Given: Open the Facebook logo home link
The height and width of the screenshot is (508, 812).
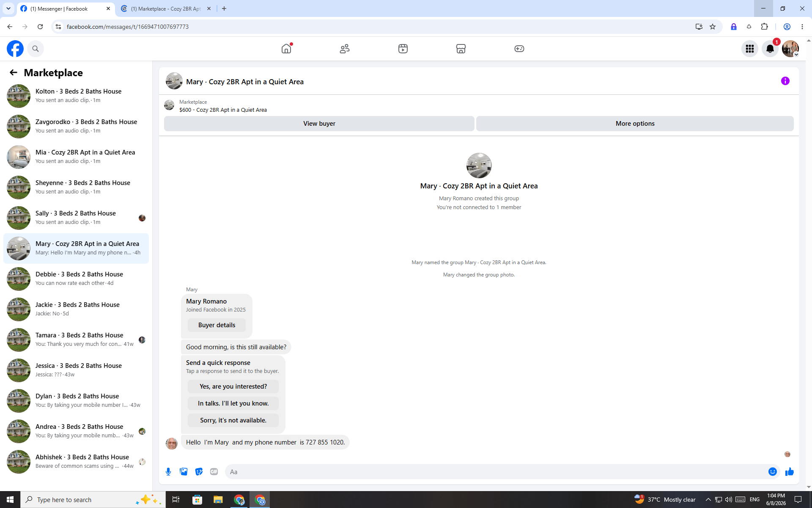Looking at the screenshot, I should tap(15, 49).
